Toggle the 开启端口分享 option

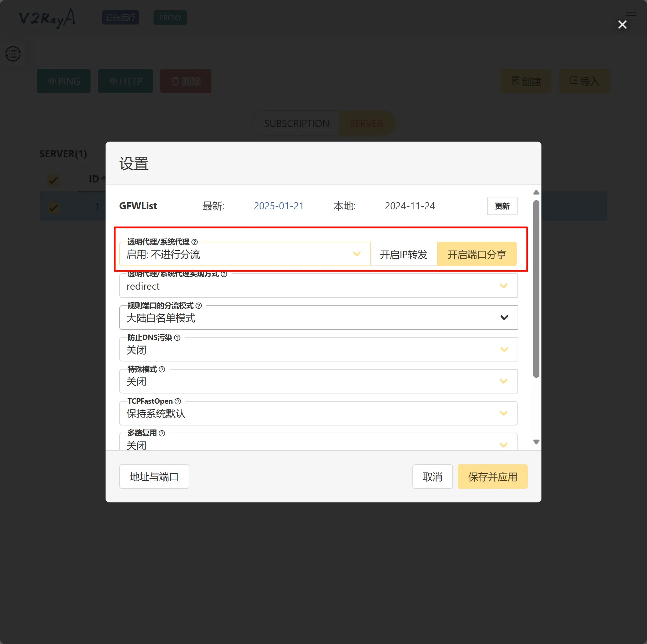(x=477, y=254)
